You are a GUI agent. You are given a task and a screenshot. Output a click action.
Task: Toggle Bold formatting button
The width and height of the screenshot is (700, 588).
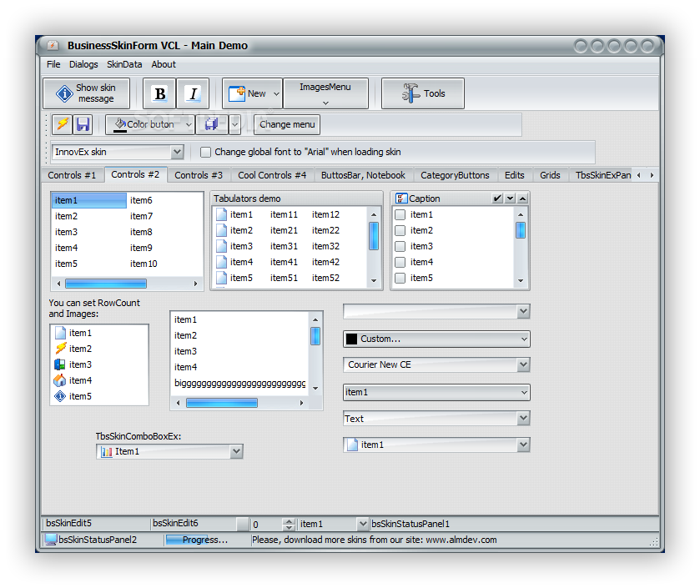pos(159,93)
